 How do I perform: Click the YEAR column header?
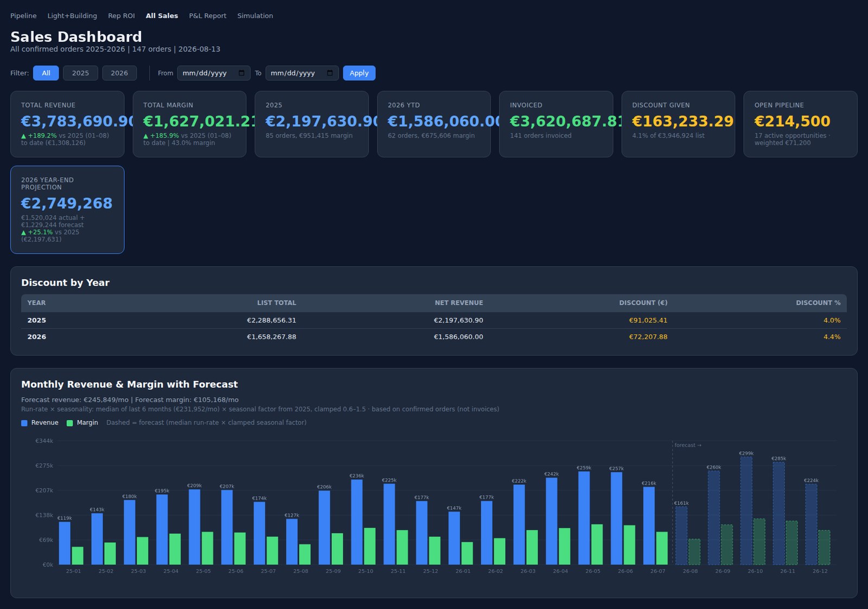tap(36, 303)
